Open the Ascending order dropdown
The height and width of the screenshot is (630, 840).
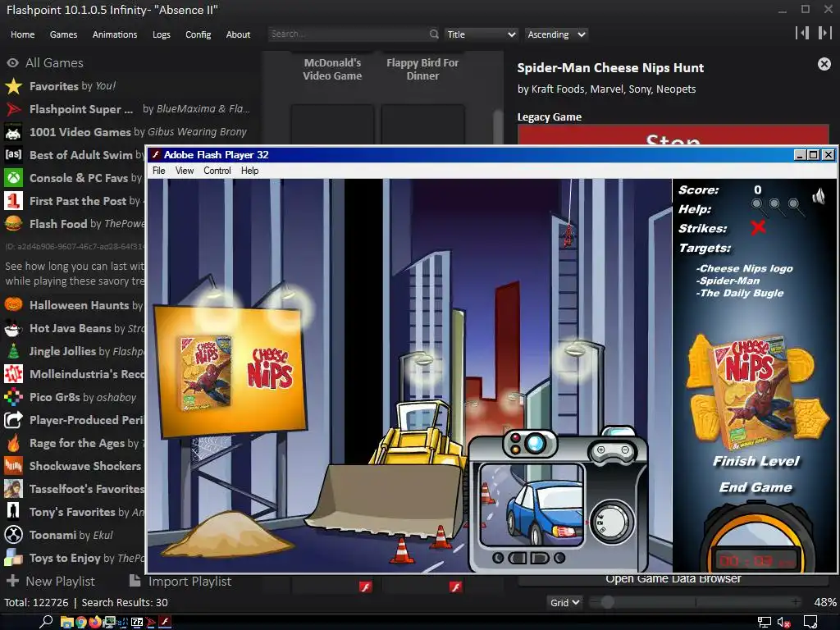[x=556, y=34]
